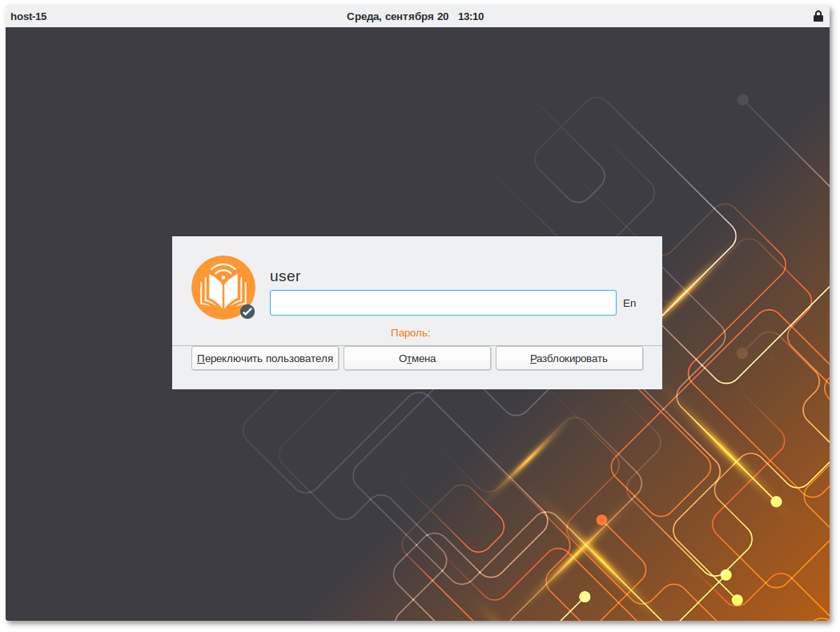Click empty dialog area below the Отмена button
Viewport: 840px width, 632px height.
(416, 380)
